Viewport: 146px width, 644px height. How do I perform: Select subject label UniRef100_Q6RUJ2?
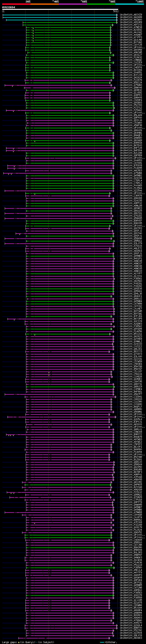tap(131, 299)
